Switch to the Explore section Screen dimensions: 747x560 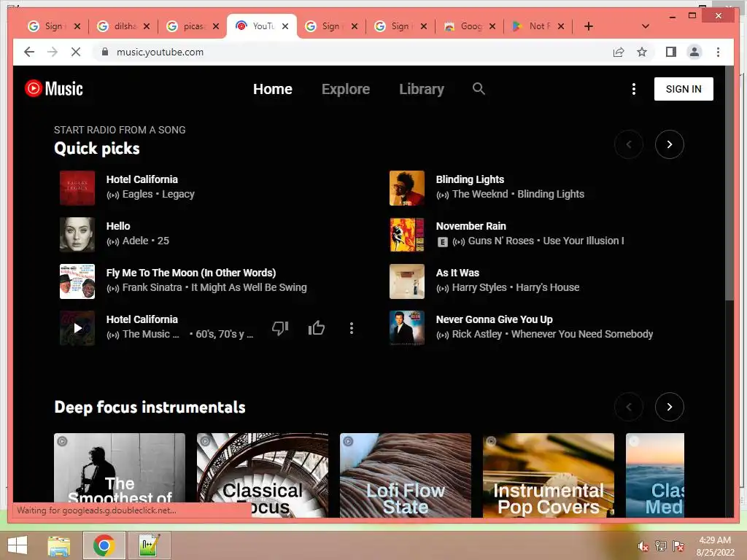click(x=346, y=89)
